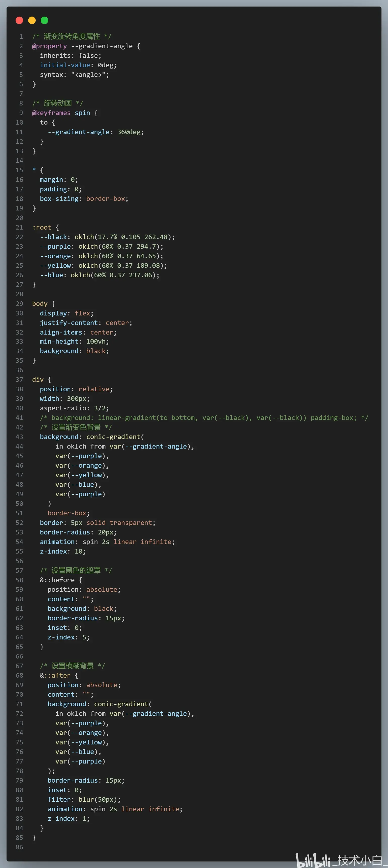Screen dimensions: 388x868
Task: Click the commented-out linear-gradient line
Action: 204,418
